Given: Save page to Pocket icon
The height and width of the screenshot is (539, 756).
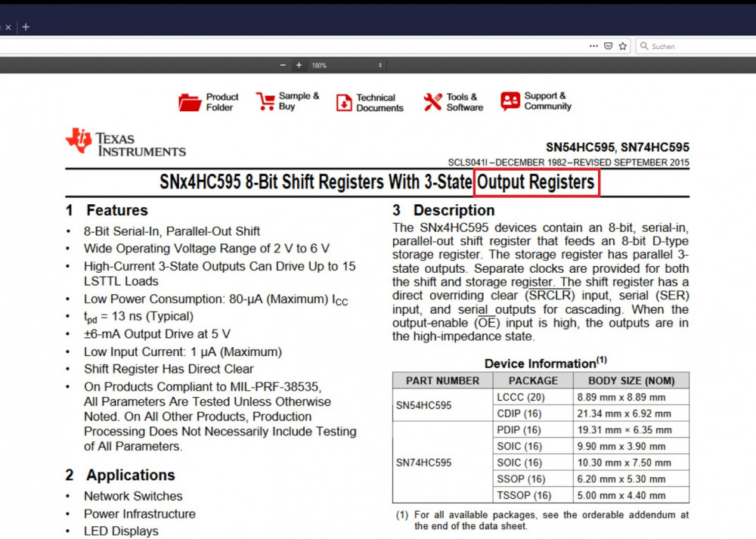Looking at the screenshot, I should click(x=609, y=46).
